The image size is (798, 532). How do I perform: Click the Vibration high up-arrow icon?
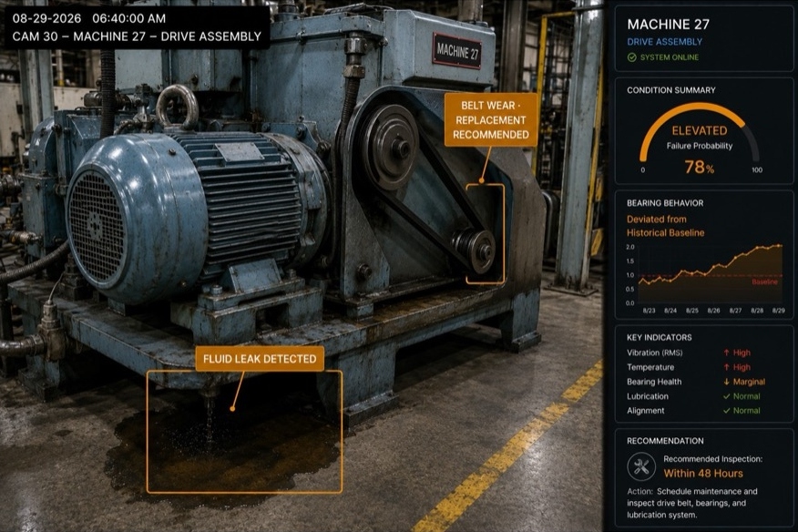726,353
